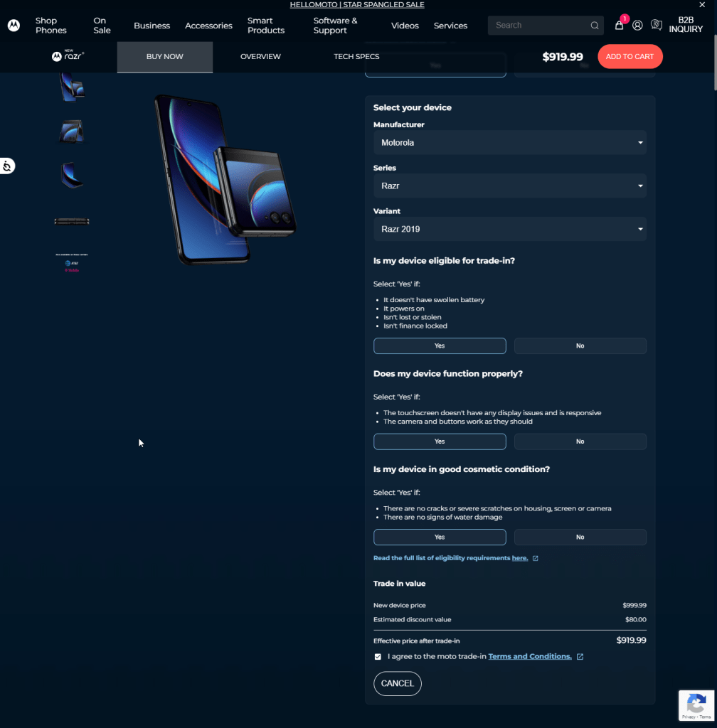Expand the Manufacturer dropdown

[509, 143]
